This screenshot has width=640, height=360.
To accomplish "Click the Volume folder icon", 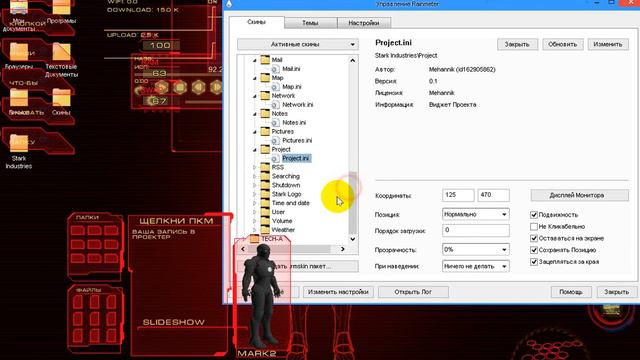I will pyautogui.click(x=265, y=221).
